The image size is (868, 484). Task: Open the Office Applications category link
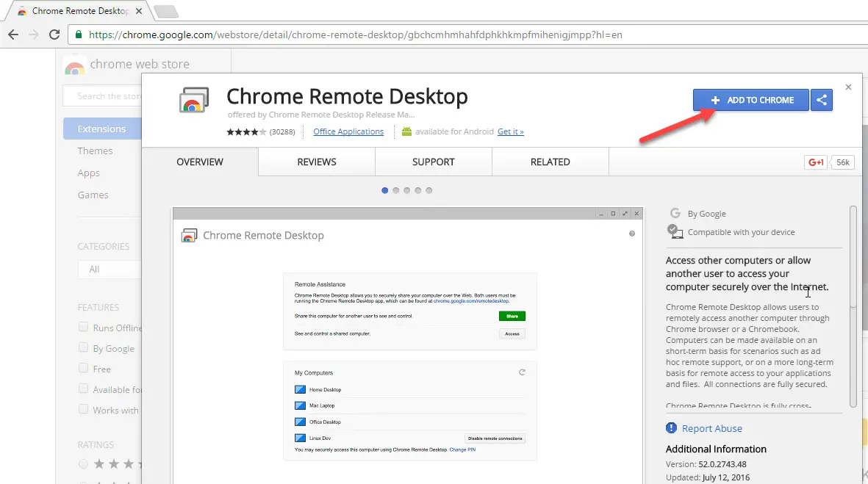(348, 131)
